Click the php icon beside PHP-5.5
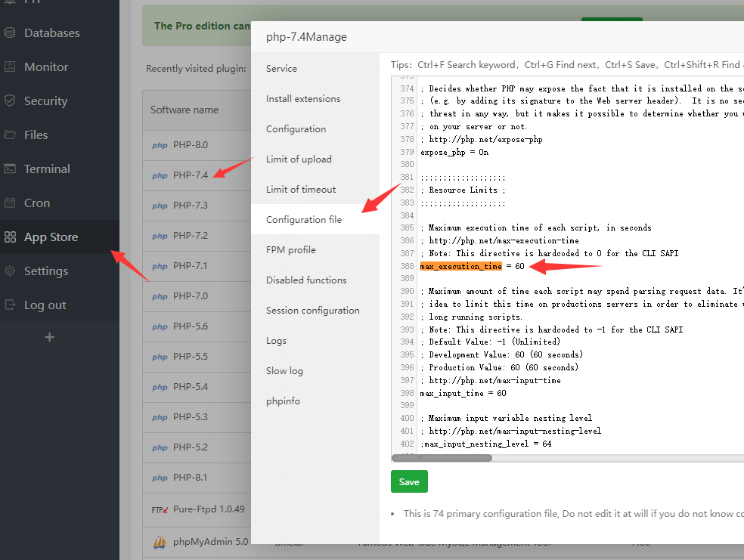The height and width of the screenshot is (560, 744). 160,357
